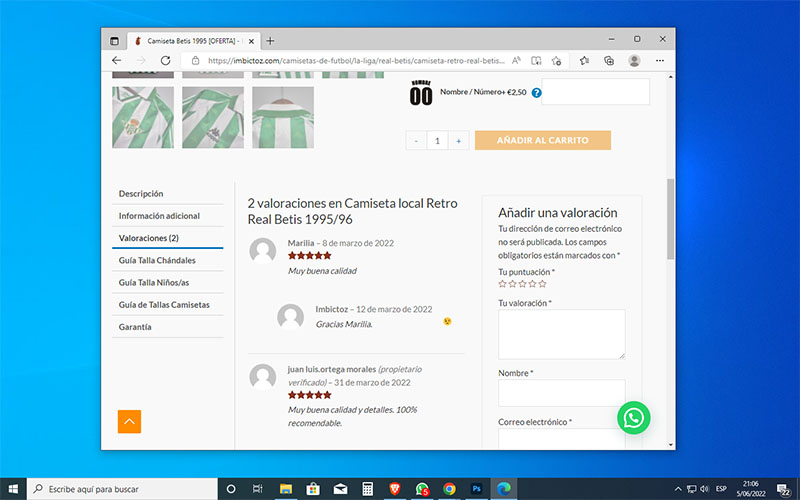Open Microsoft Store from the taskbar
Viewport: 800px width, 500px height.
tap(313, 489)
